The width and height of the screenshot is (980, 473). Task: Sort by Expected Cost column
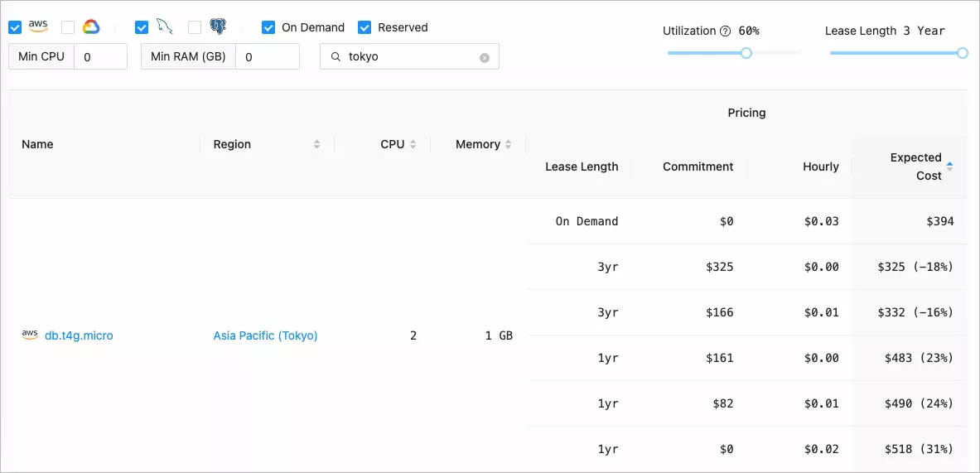point(949,167)
